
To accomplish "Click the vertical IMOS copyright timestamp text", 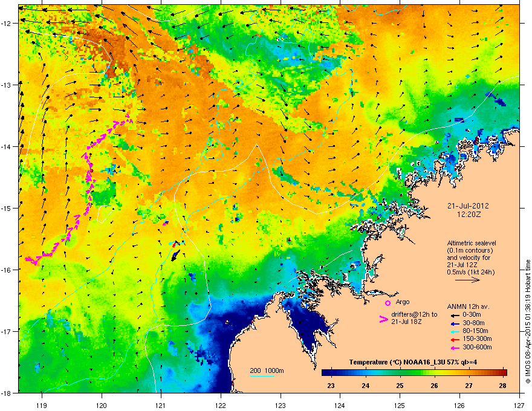I will [528, 322].
